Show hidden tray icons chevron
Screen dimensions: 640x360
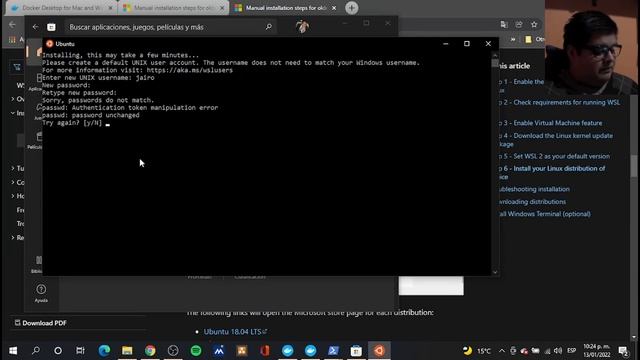[x=502, y=351]
